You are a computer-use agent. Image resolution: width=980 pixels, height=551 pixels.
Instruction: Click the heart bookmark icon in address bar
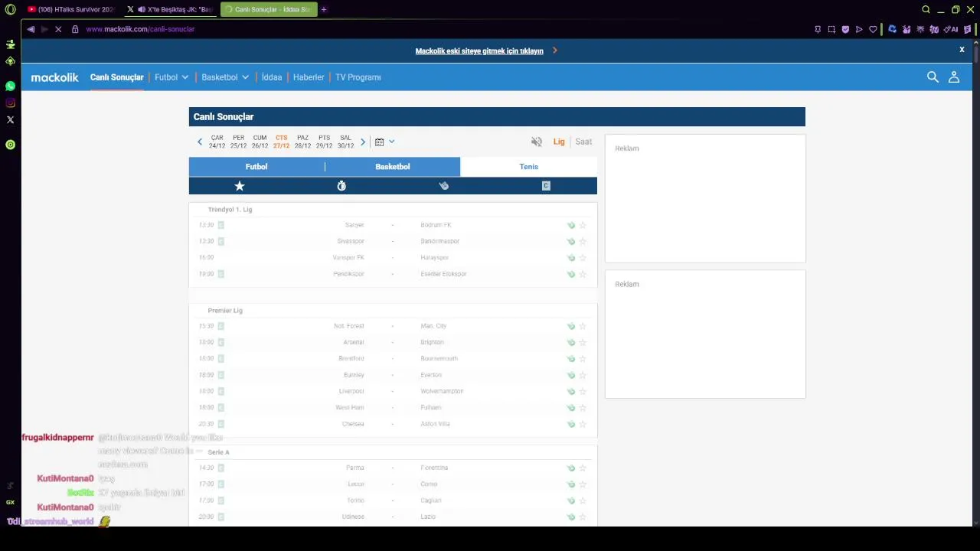pos(873,29)
